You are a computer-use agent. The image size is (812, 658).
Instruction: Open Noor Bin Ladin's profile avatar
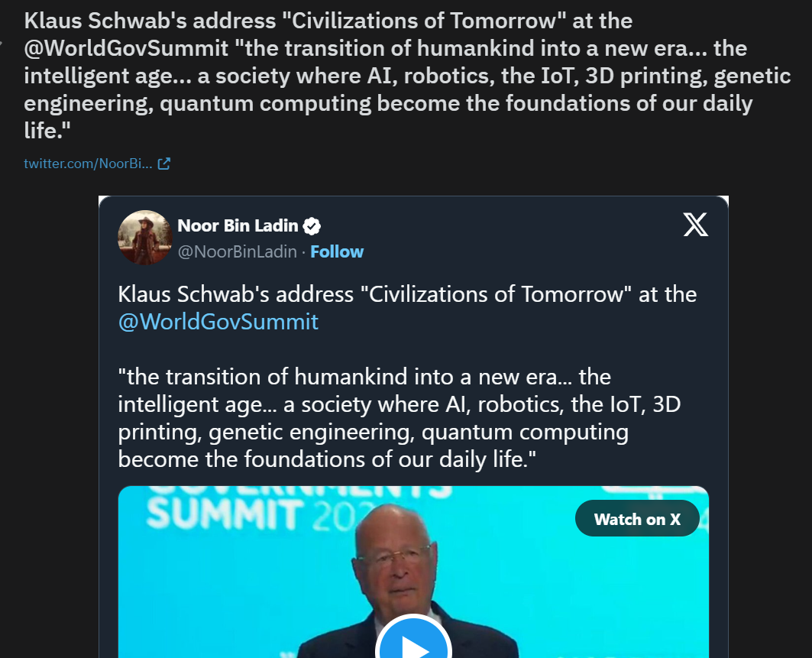click(x=145, y=238)
